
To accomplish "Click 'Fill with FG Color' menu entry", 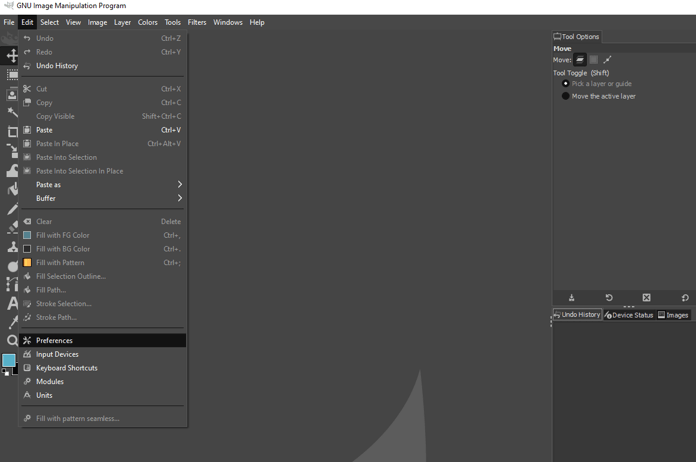I will [x=103, y=235].
